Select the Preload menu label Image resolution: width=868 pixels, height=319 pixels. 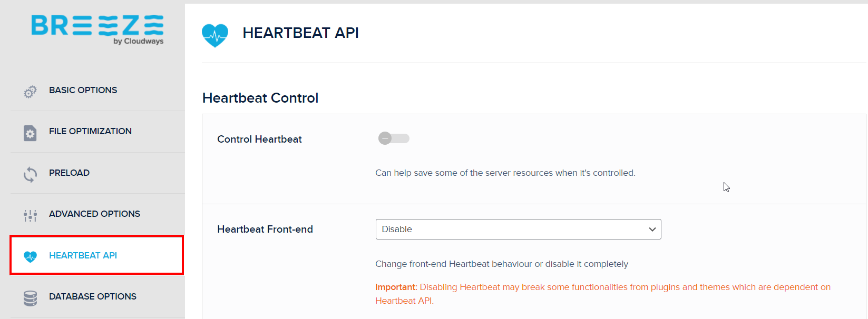coord(69,173)
